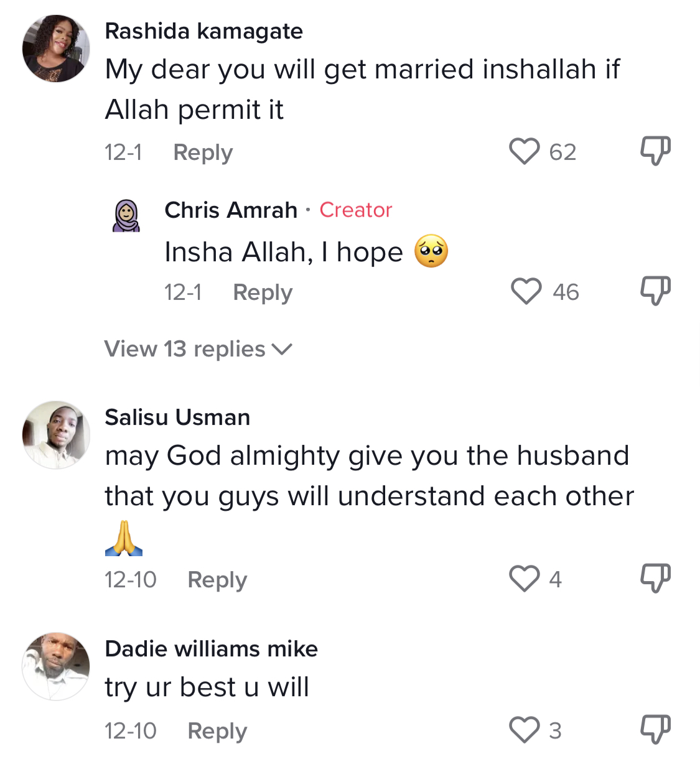
Task: Open Salisu Usman's username
Action: coord(177,417)
